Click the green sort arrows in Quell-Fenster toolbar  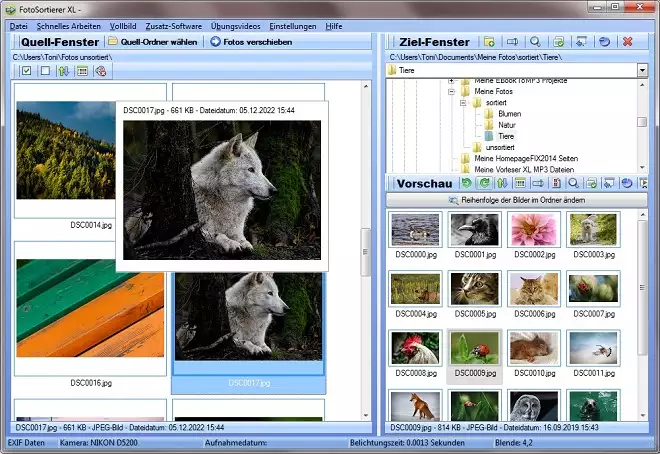pos(63,71)
